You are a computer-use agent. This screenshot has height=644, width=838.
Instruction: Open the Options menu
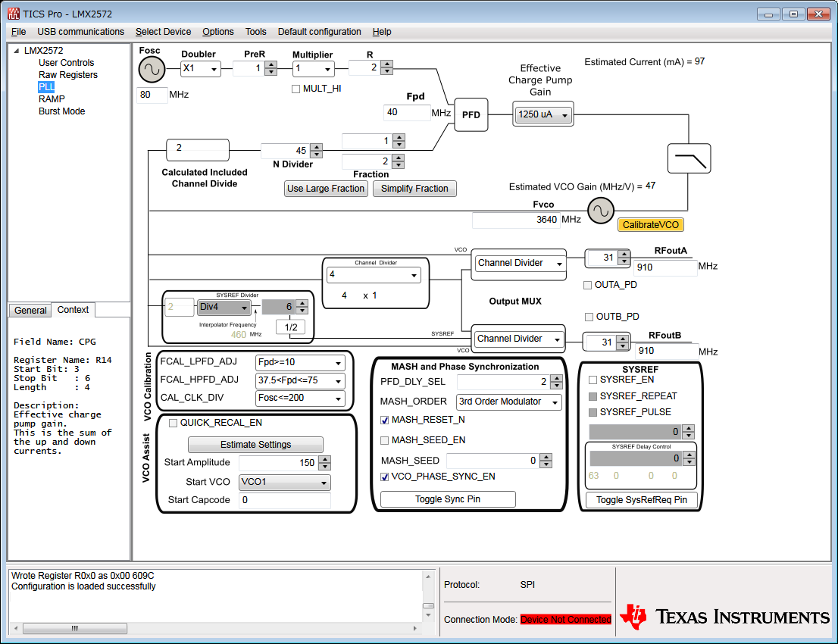218,32
